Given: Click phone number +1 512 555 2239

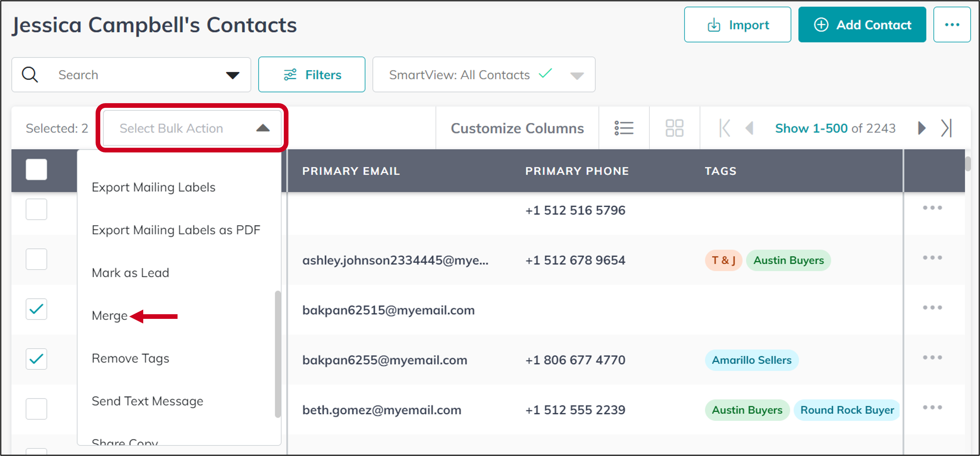Looking at the screenshot, I should pos(575,410).
